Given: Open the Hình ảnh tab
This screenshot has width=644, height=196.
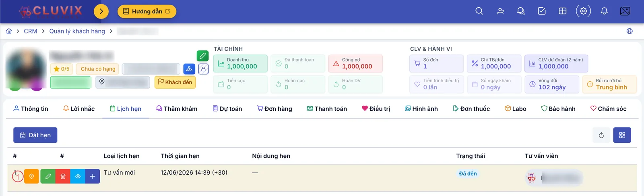Looking at the screenshot, I should 421,109.
